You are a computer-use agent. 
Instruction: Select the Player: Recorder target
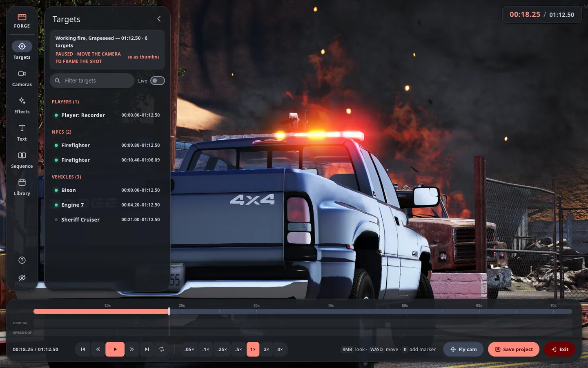click(x=107, y=115)
